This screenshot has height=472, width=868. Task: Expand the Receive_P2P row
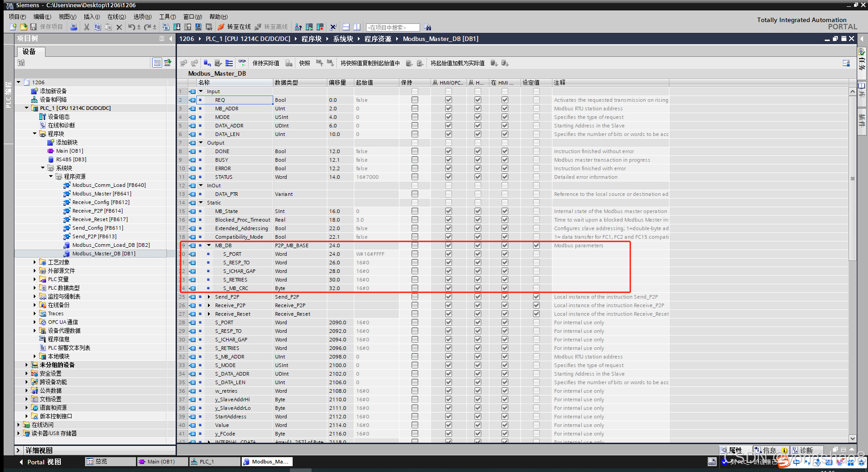click(209, 305)
